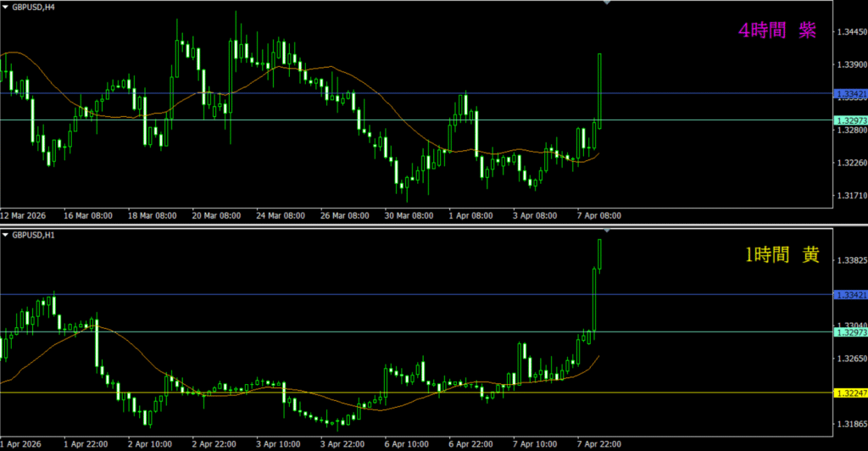Click the 1.34450 price scale label
Viewport: 868px width, 451px height.
click(851, 31)
